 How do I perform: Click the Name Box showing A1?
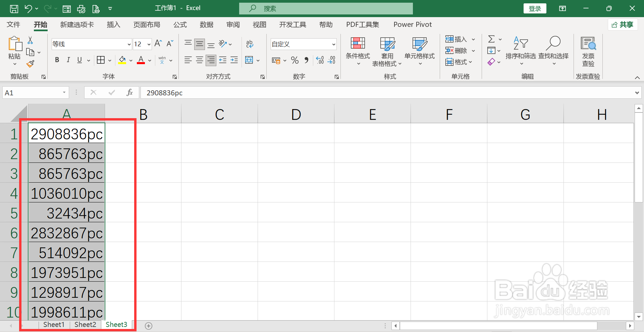pos(35,93)
